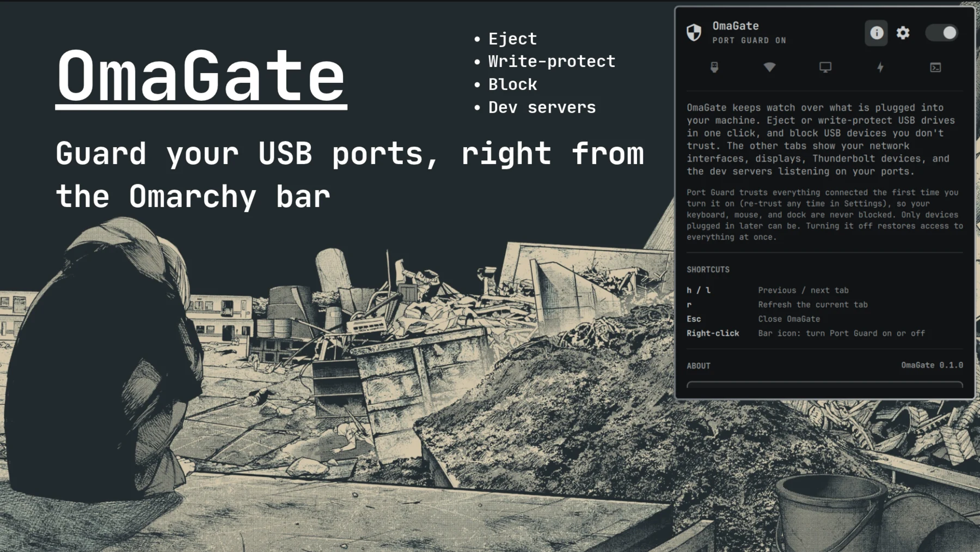This screenshot has width=980, height=552.
Task: Click the OmaGate panel title text
Action: pyautogui.click(x=736, y=26)
